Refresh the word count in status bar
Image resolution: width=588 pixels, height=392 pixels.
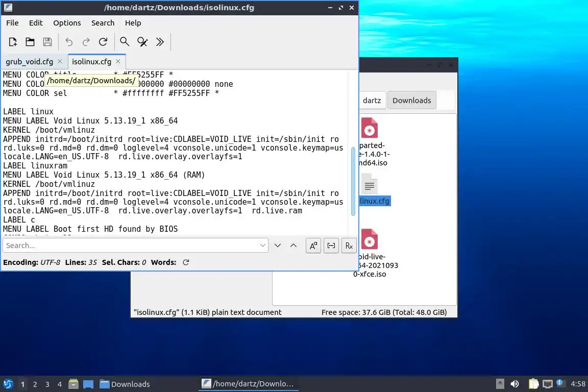[x=186, y=262]
